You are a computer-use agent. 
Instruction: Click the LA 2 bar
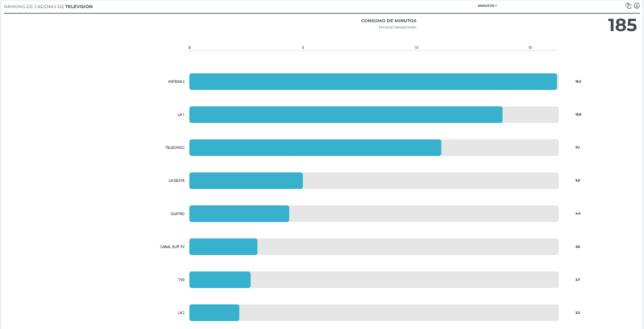tap(214, 313)
